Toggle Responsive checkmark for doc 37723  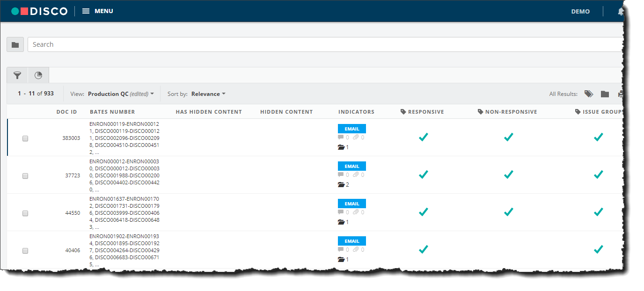[x=424, y=175]
